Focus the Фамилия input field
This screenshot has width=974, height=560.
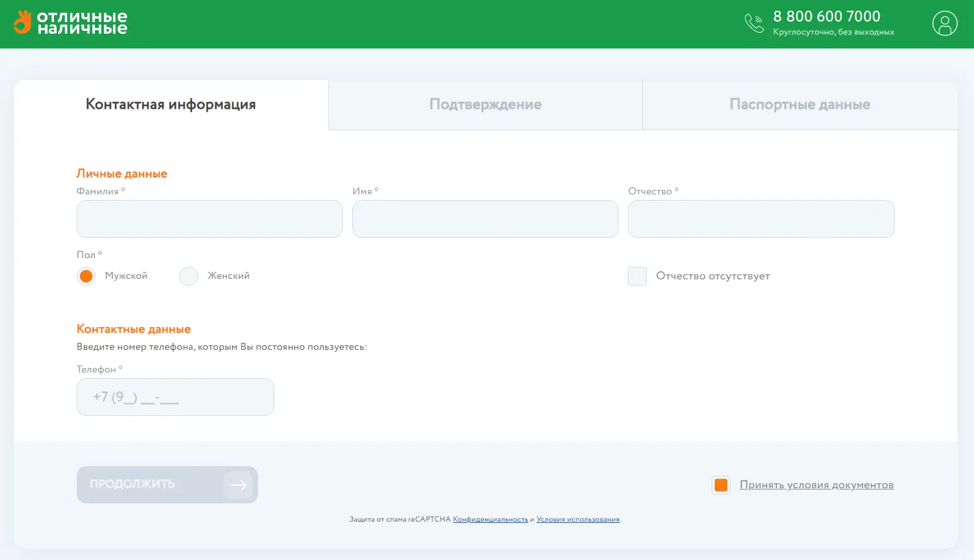click(210, 219)
